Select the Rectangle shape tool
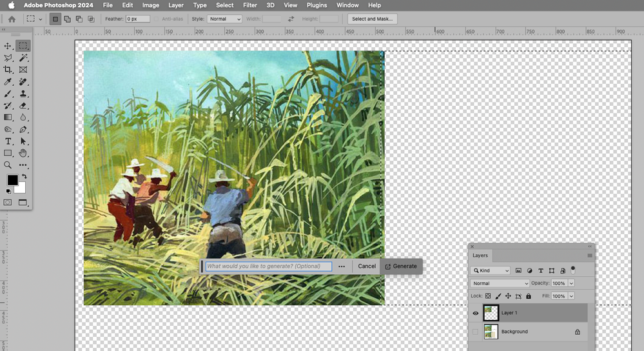This screenshot has width=644, height=351. (8, 154)
